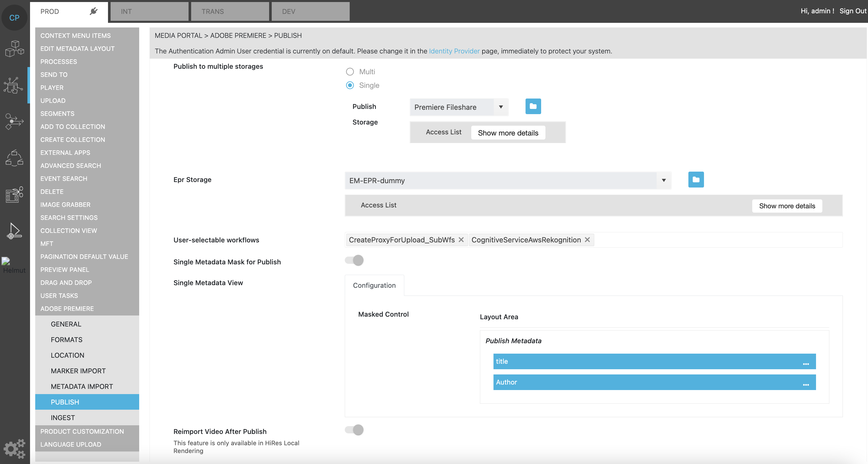Image resolution: width=868 pixels, height=464 pixels.
Task: Expand Premiere Fileshare storage dropdown
Action: pos(501,107)
